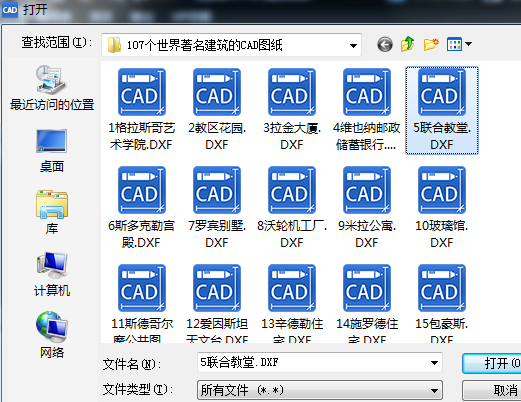Screen dimensions: 521x402
Task: Expand the view options dropdown arrow
Action: [x=468, y=44]
